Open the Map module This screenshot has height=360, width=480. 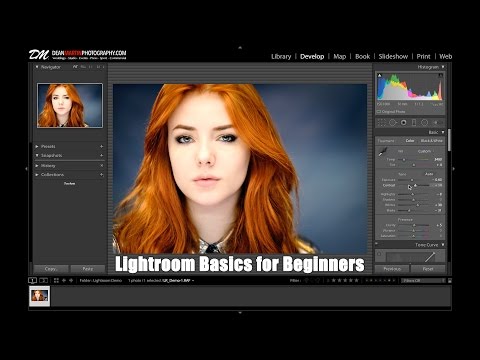[340, 56]
